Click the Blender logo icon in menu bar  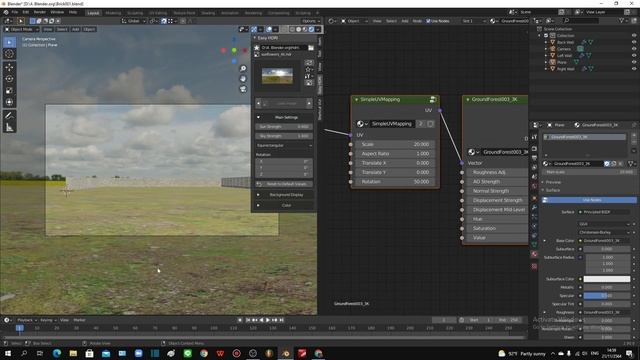pos(5,12)
